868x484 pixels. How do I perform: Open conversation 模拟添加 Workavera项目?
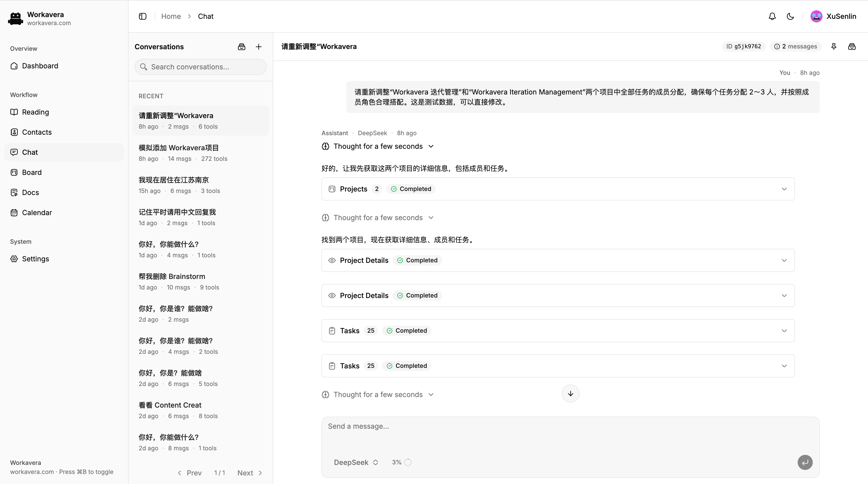point(200,153)
